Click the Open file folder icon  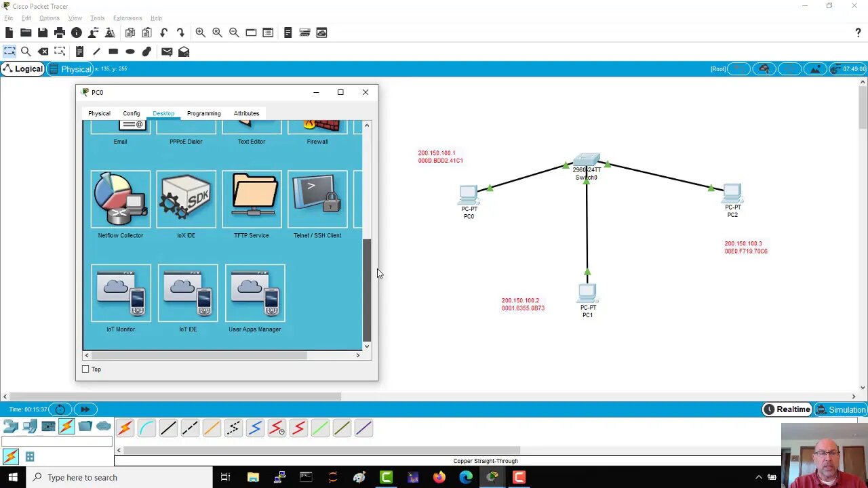click(26, 33)
